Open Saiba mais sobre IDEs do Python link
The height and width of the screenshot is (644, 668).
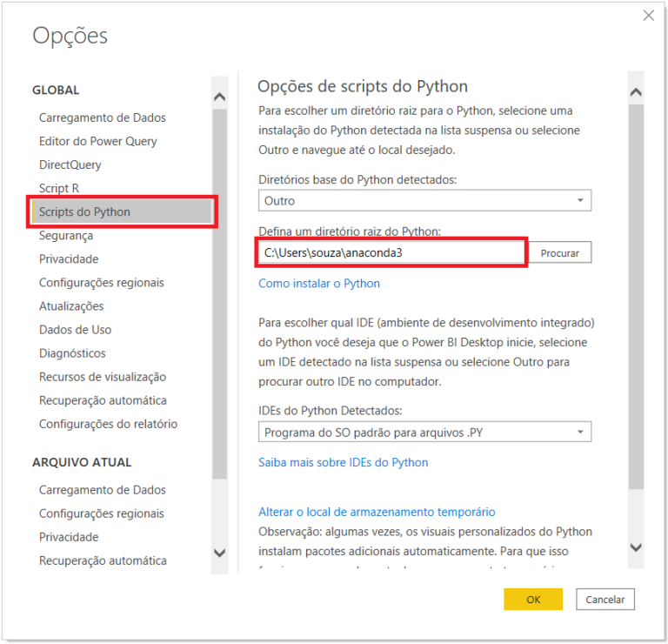click(x=343, y=462)
